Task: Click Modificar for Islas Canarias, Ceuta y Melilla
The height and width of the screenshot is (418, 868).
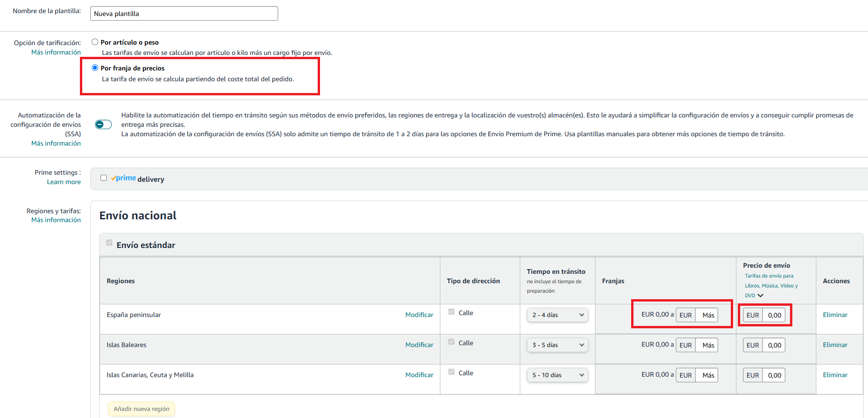Action: (419, 375)
